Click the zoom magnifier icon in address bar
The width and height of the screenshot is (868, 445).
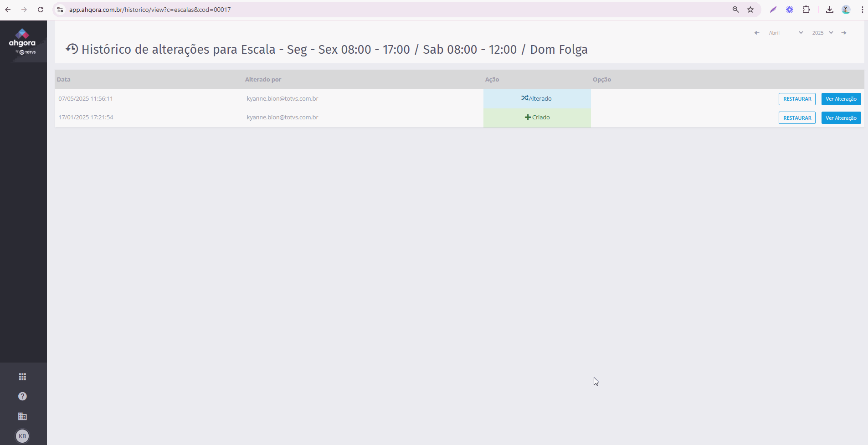point(735,10)
